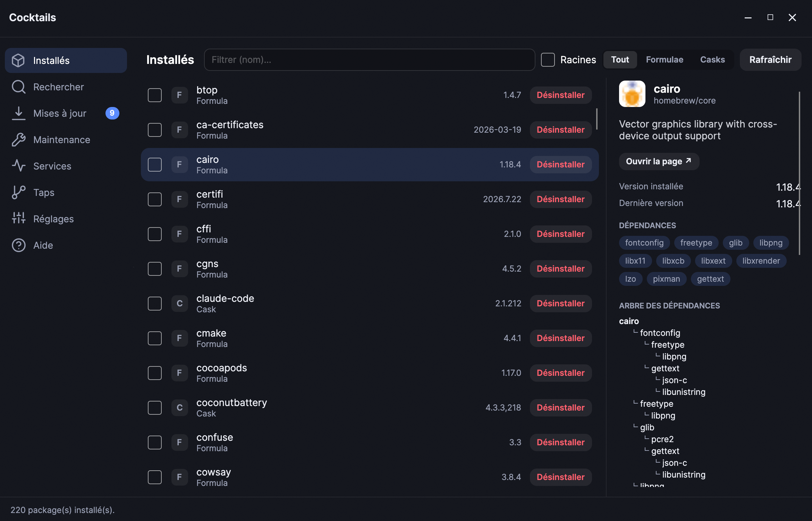Click the Taps branch icon
The height and width of the screenshot is (521, 812).
[18, 192]
